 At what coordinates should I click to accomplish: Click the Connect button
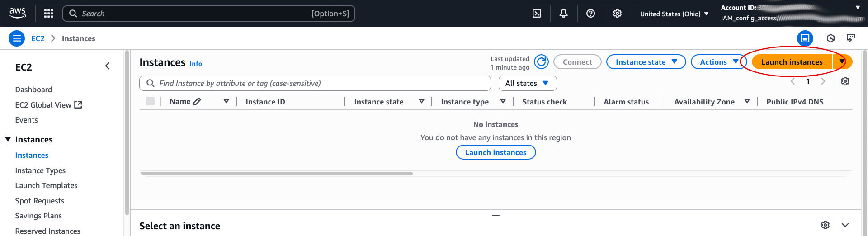(577, 62)
